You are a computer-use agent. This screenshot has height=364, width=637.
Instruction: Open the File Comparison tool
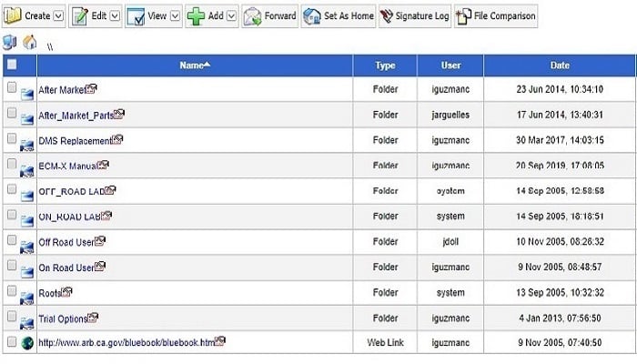pos(463,16)
